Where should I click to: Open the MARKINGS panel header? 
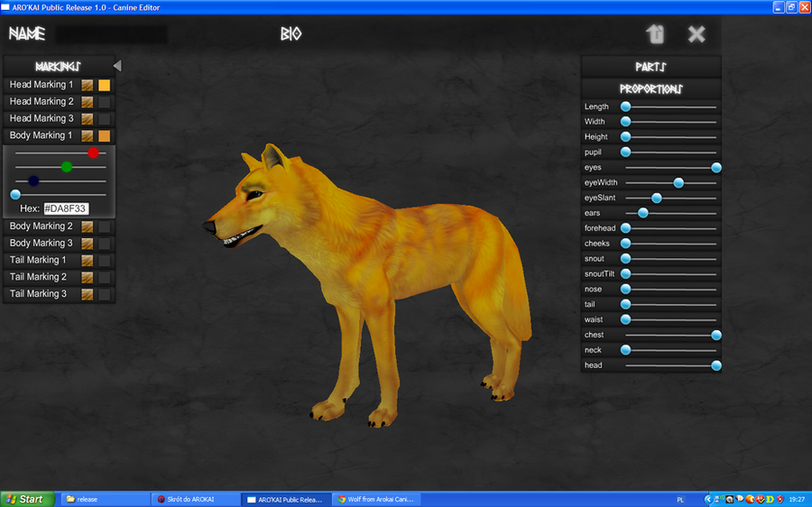(x=58, y=66)
